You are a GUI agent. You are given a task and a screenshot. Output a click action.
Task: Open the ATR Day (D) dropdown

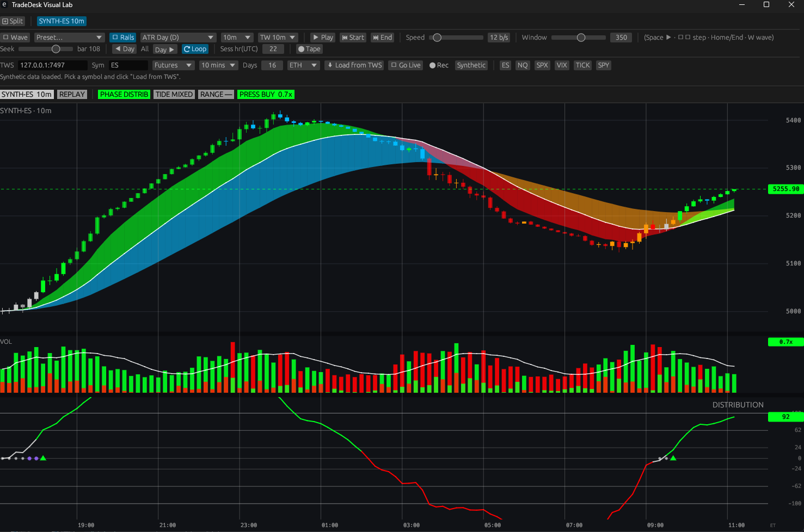(178, 38)
